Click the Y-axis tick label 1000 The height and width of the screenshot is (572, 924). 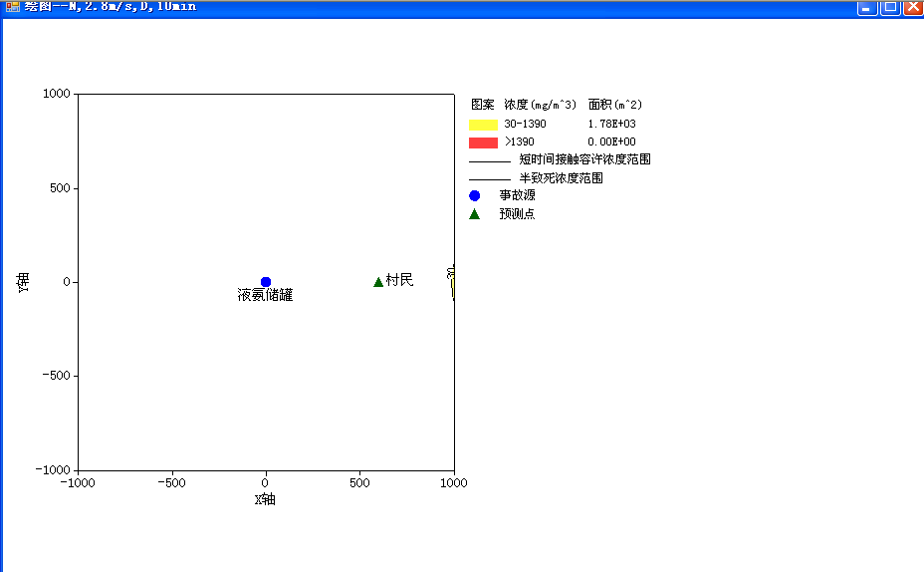pyautogui.click(x=57, y=94)
